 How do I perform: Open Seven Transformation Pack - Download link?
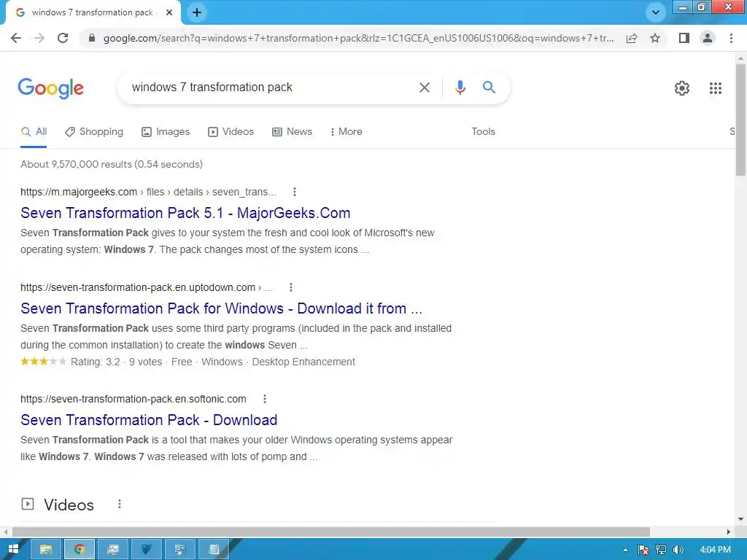149,421
